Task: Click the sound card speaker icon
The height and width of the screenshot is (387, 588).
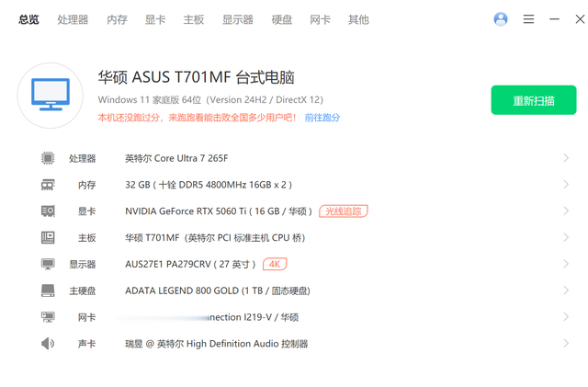Action: click(48, 344)
